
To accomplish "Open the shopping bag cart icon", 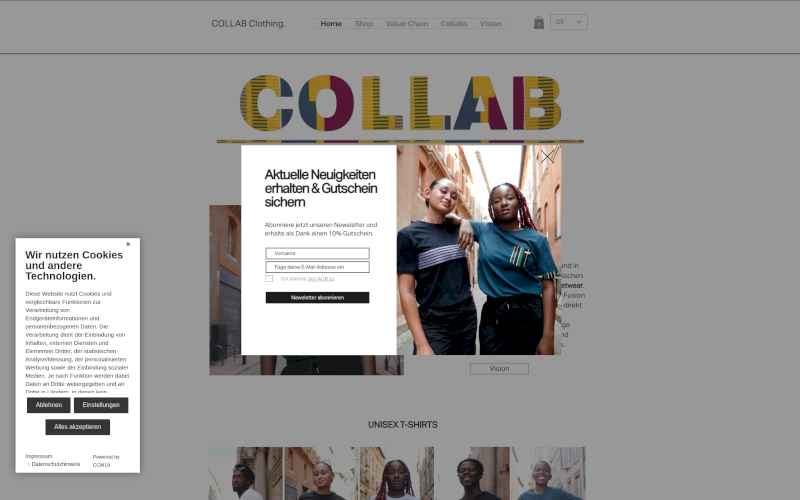I will point(539,22).
